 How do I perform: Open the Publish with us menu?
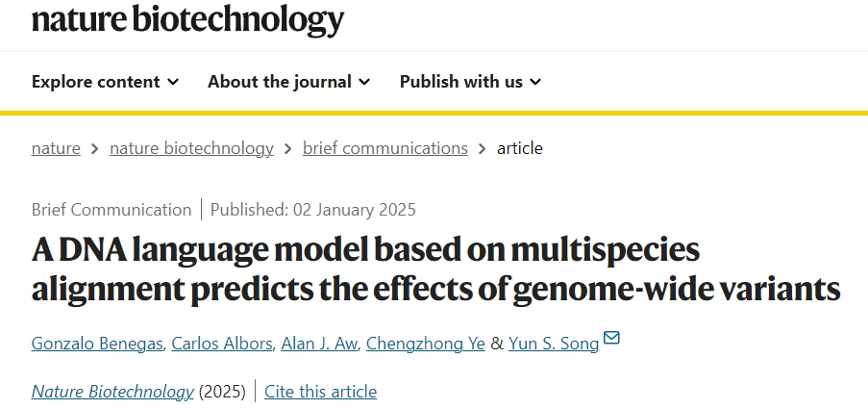click(471, 82)
